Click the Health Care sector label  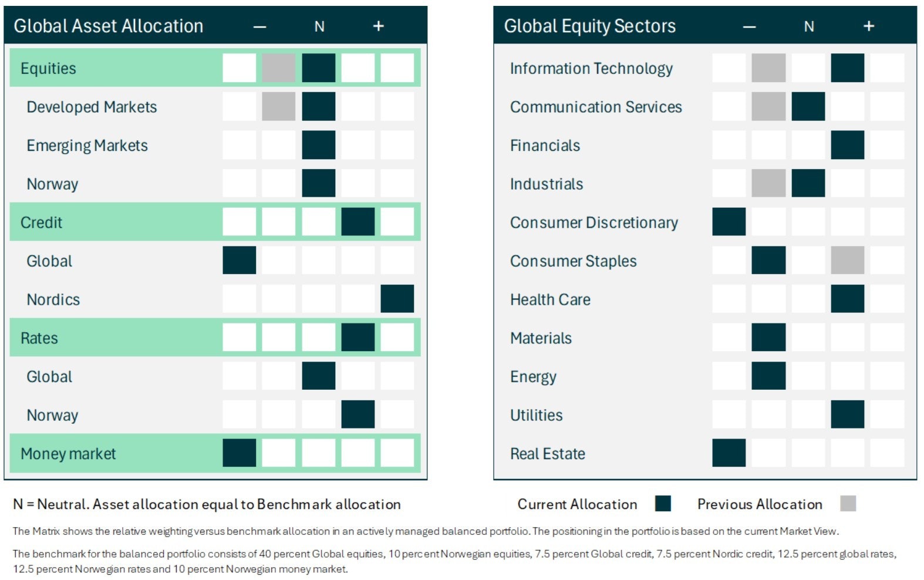pyautogui.click(x=550, y=299)
